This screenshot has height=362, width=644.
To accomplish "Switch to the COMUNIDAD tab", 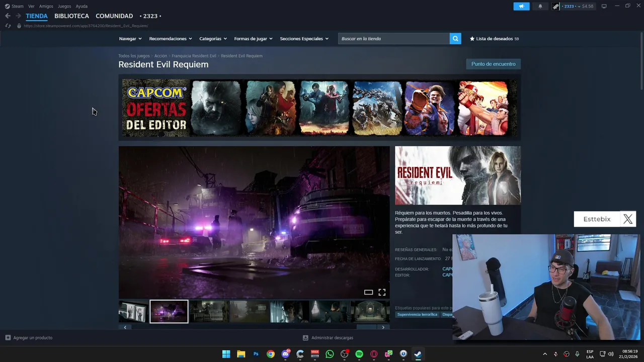I will [114, 16].
